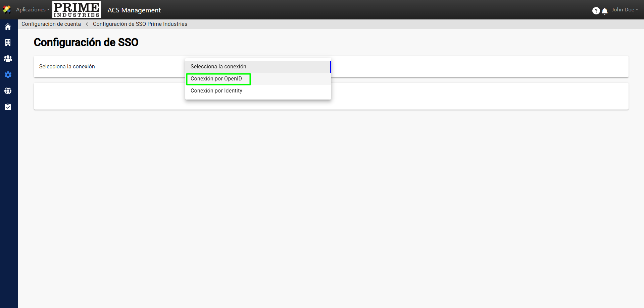
Task: Open help via question mark icon
Action: (x=596, y=11)
